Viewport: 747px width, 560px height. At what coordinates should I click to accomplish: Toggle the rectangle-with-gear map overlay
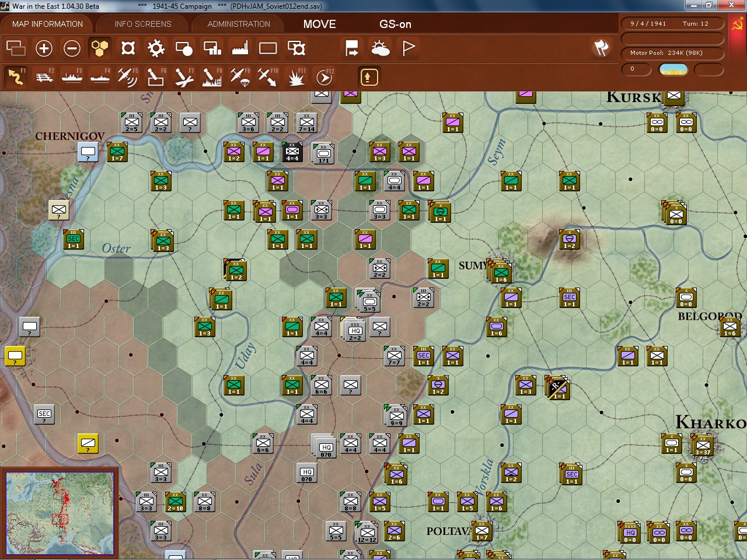(x=296, y=48)
